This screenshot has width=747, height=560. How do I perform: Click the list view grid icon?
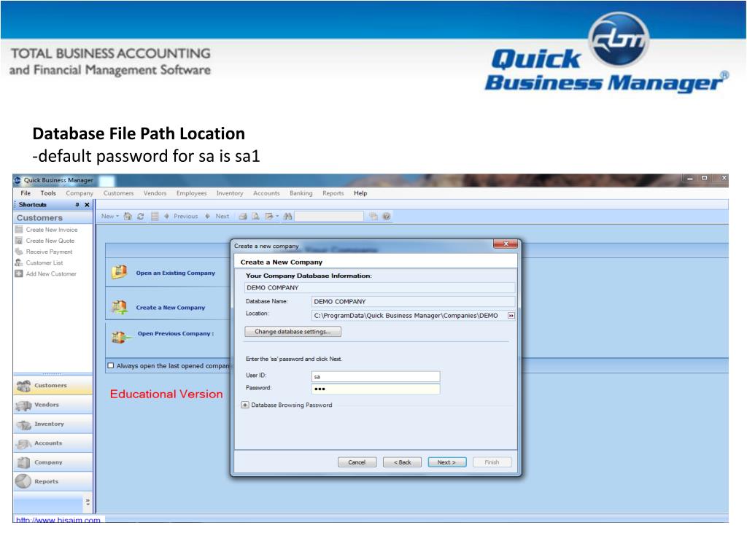tap(155, 216)
